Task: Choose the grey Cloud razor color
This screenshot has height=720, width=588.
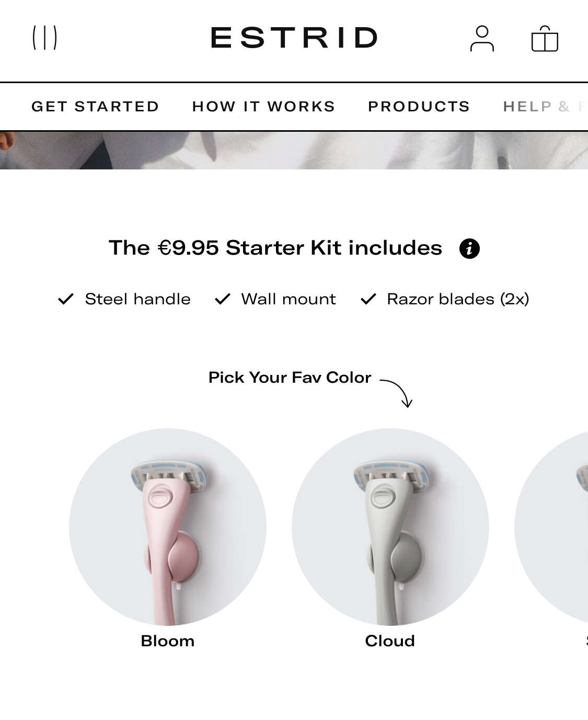Action: pyautogui.click(x=390, y=527)
